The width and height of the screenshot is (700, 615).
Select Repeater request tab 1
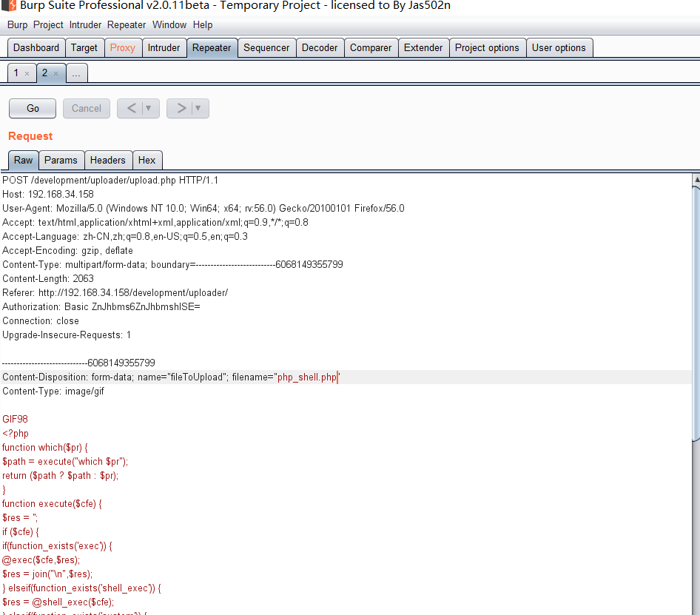click(x=16, y=73)
